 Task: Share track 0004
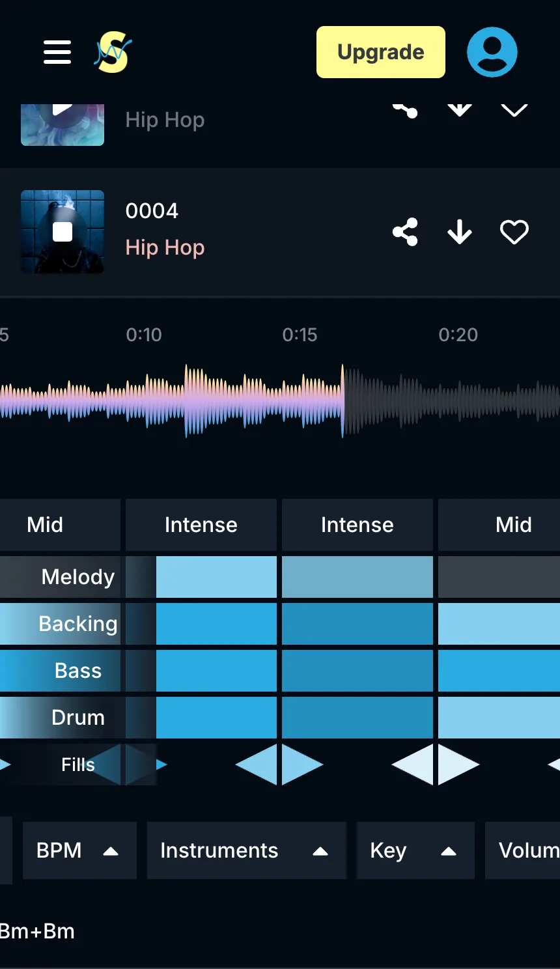[405, 232]
